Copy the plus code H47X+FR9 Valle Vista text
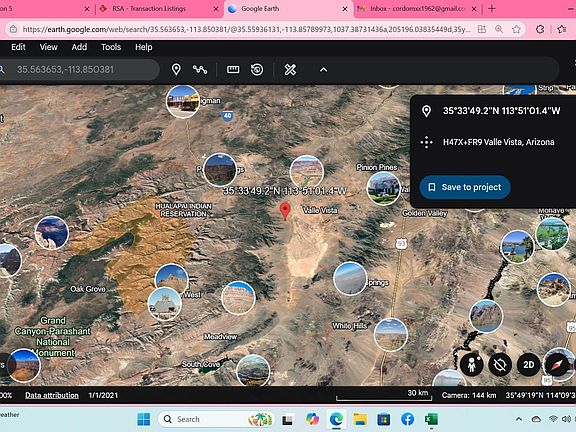This screenshot has height=432, width=576. pos(498,142)
